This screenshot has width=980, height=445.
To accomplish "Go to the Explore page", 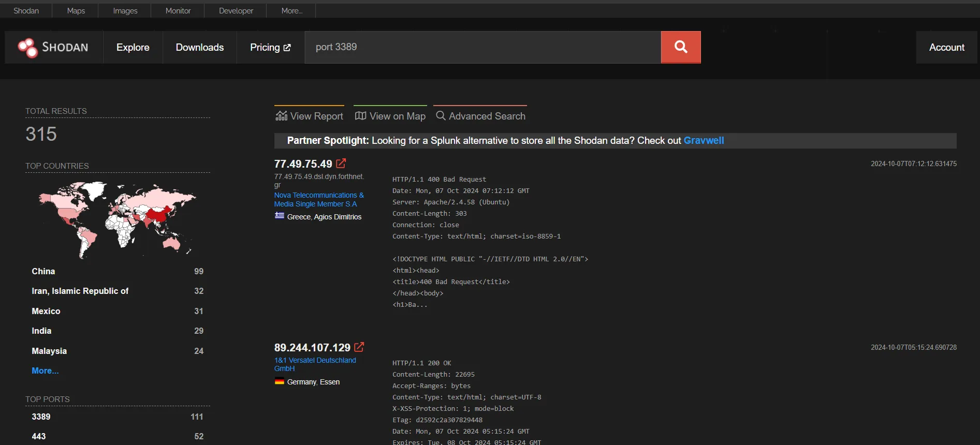I will point(133,47).
